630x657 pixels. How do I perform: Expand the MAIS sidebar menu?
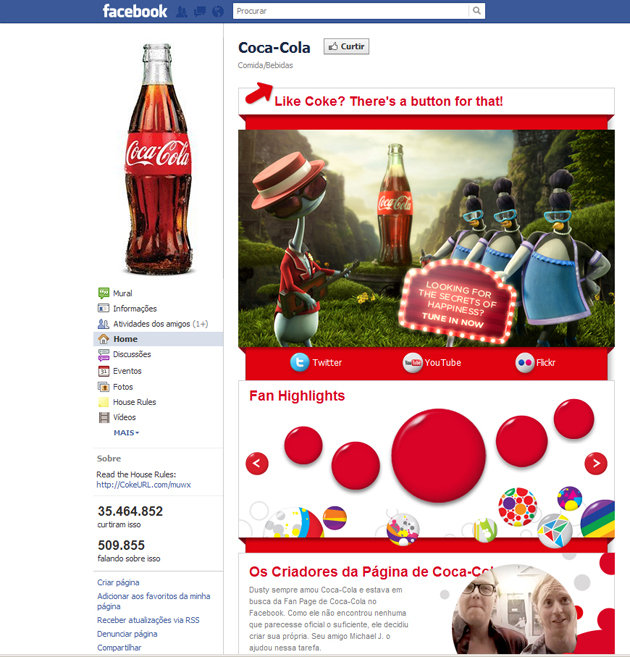point(126,432)
